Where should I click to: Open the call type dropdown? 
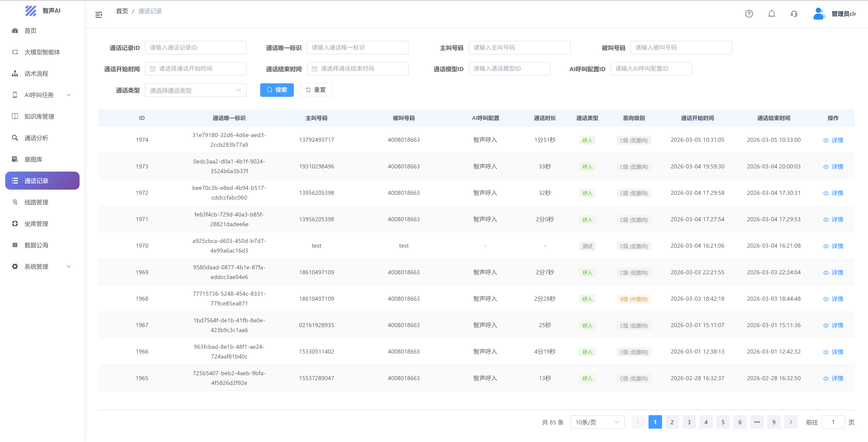tap(196, 90)
